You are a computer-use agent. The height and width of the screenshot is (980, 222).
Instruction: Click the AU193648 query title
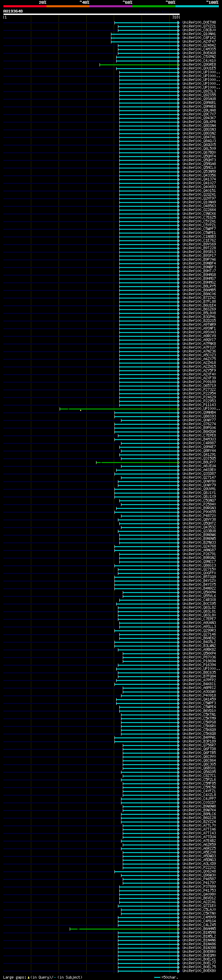pyautogui.click(x=13, y=11)
